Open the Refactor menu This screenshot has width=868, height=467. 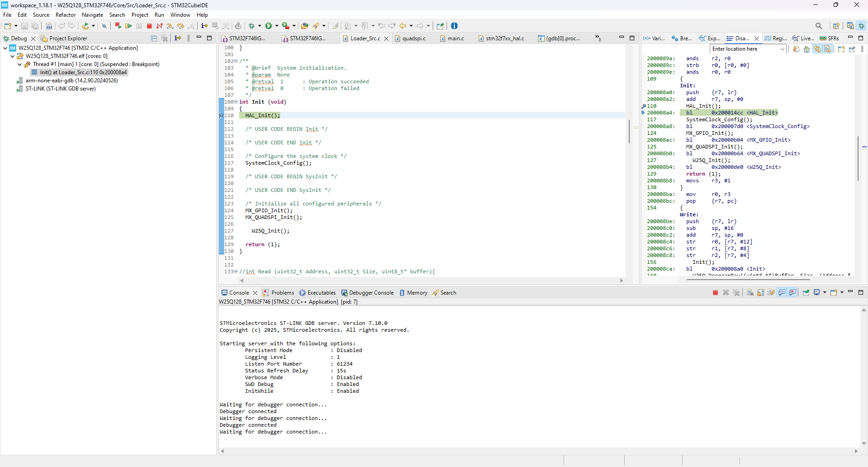click(x=66, y=15)
